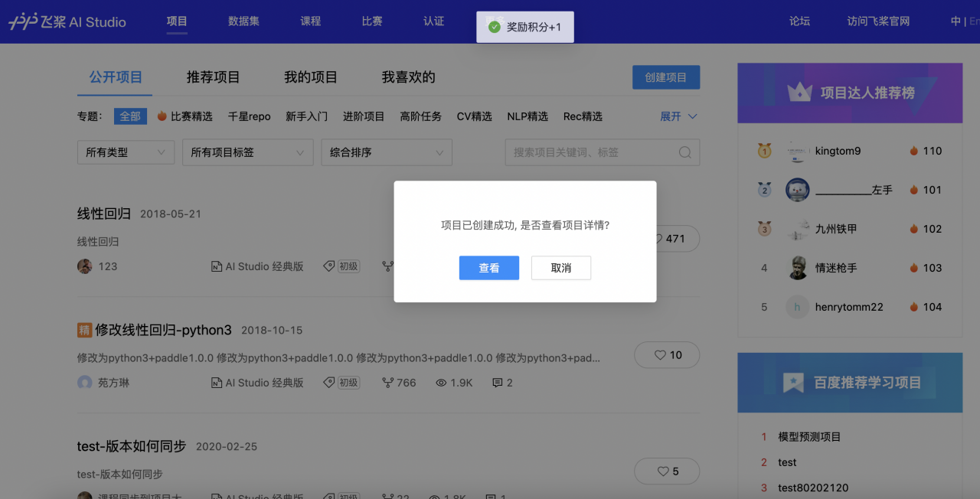Click 查看 in the dialog
The width and height of the screenshot is (980, 499).
point(489,268)
